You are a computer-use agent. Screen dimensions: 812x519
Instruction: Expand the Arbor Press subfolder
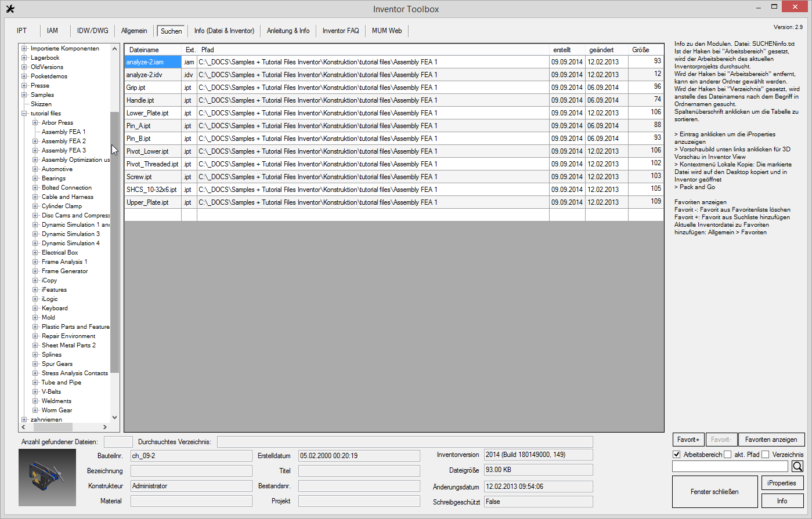point(35,123)
